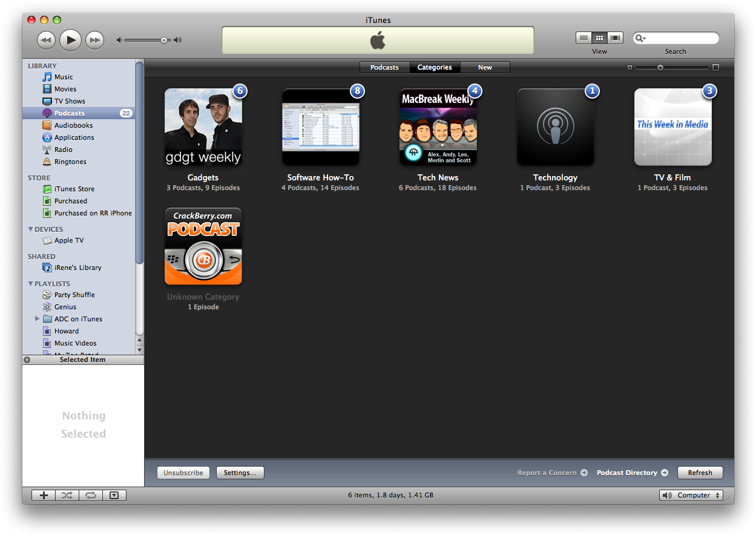Click the volume-min speaker icon
The height and width of the screenshot is (535, 756).
pyautogui.click(x=119, y=40)
